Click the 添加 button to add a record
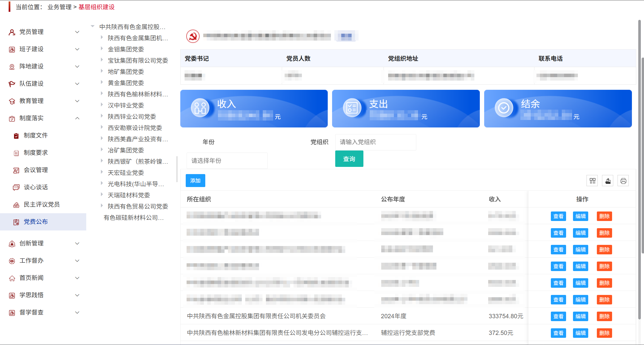Screen dimensions: 644x345 [195, 180]
